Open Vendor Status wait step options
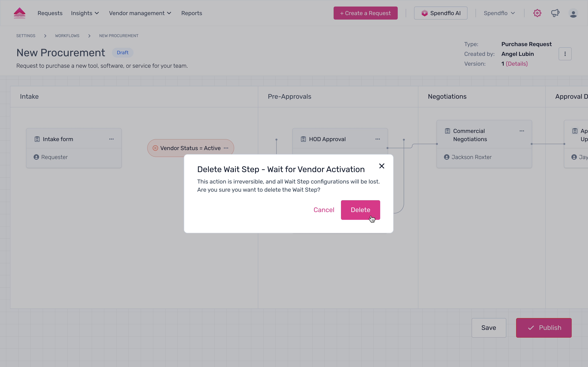Viewport: 588px width, 367px height. click(226, 148)
